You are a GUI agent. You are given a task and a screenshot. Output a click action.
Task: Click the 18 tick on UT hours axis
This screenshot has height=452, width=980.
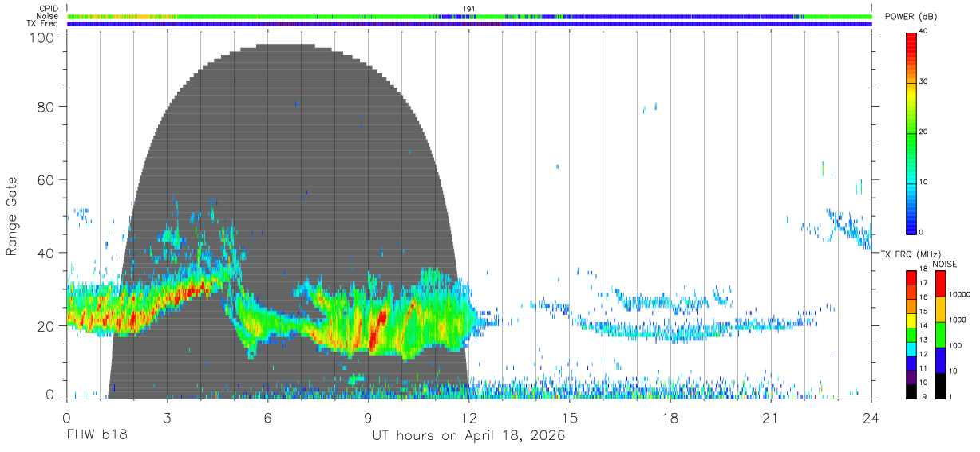click(x=670, y=418)
